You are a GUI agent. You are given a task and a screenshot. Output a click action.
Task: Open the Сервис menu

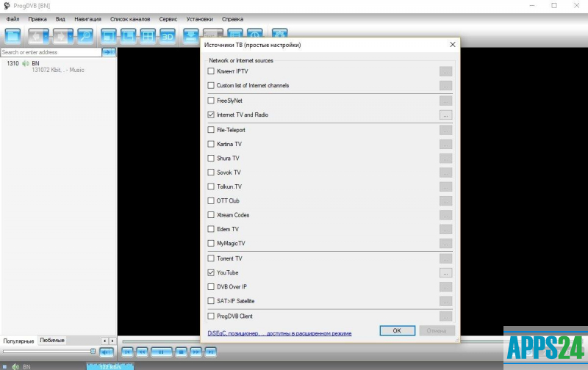tap(168, 18)
